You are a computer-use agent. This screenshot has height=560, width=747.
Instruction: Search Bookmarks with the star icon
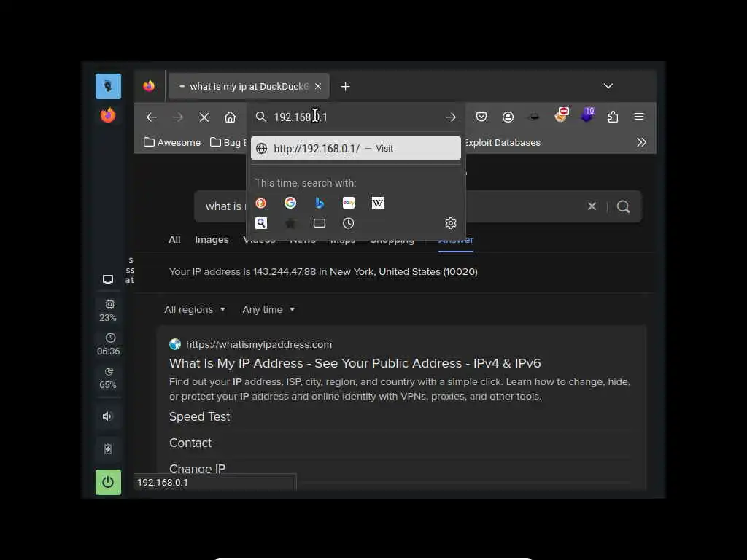coord(290,223)
